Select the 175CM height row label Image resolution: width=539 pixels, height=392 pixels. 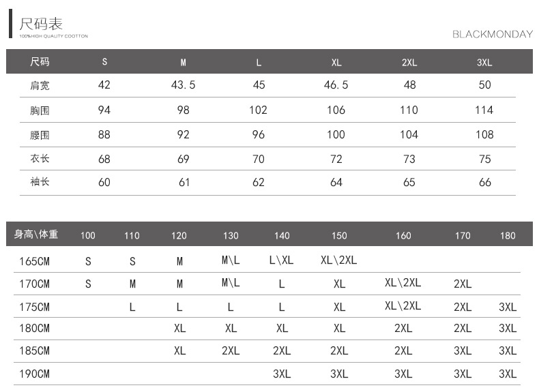(x=33, y=307)
